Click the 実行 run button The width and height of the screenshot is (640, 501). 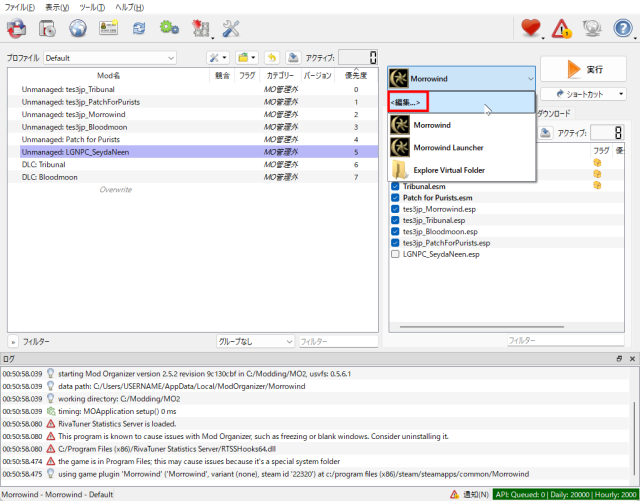584,69
